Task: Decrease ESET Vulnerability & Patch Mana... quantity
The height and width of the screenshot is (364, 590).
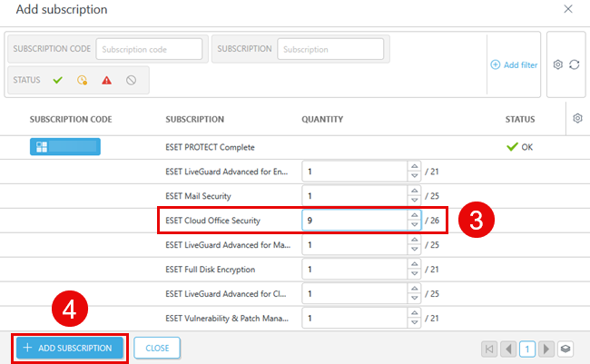Action: click(x=414, y=323)
